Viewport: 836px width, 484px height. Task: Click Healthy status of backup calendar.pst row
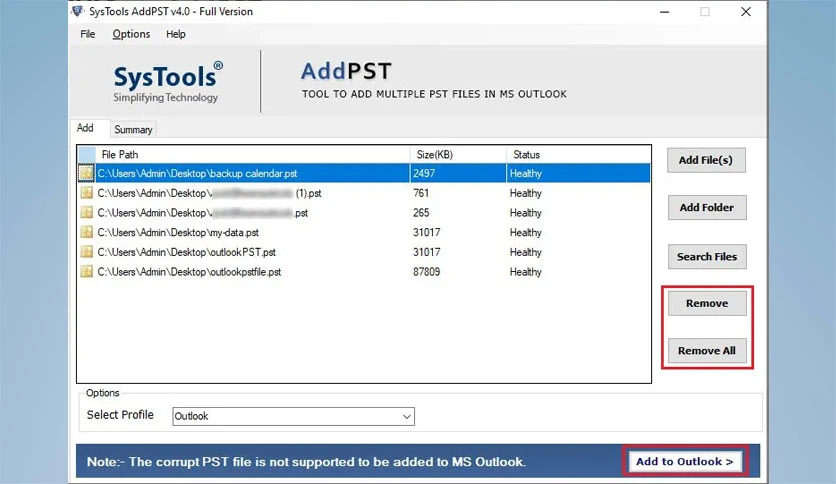click(x=526, y=174)
